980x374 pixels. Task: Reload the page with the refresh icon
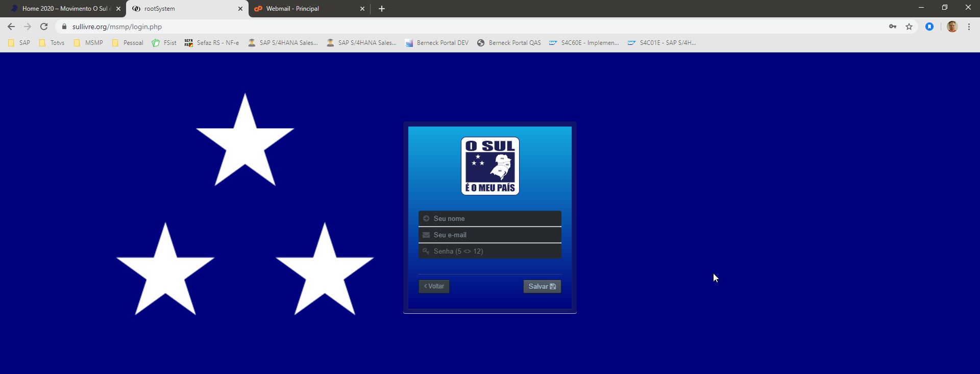tap(44, 27)
